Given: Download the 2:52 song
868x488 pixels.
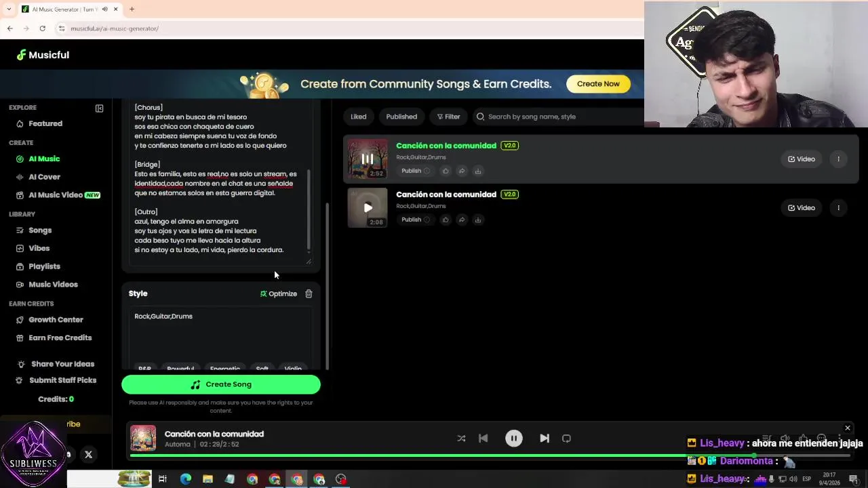Looking at the screenshot, I should pyautogui.click(x=478, y=171).
